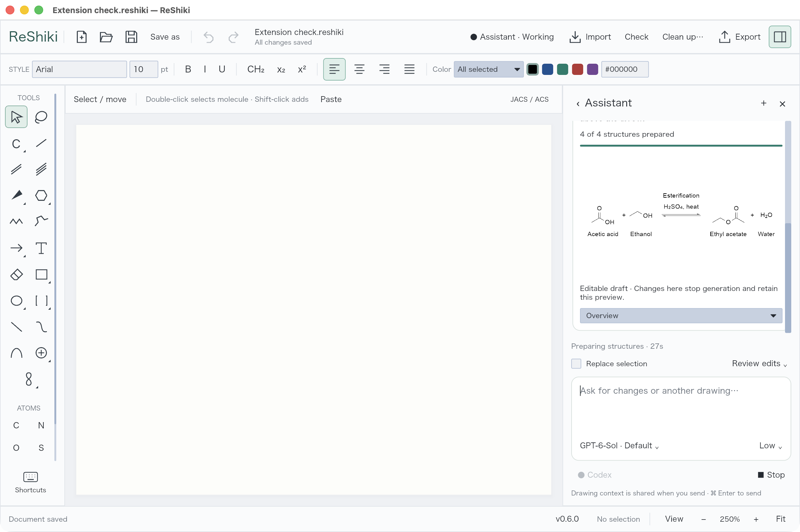This screenshot has width=800, height=532.
Task: Click Fit in the zoom controls
Action: (780, 519)
